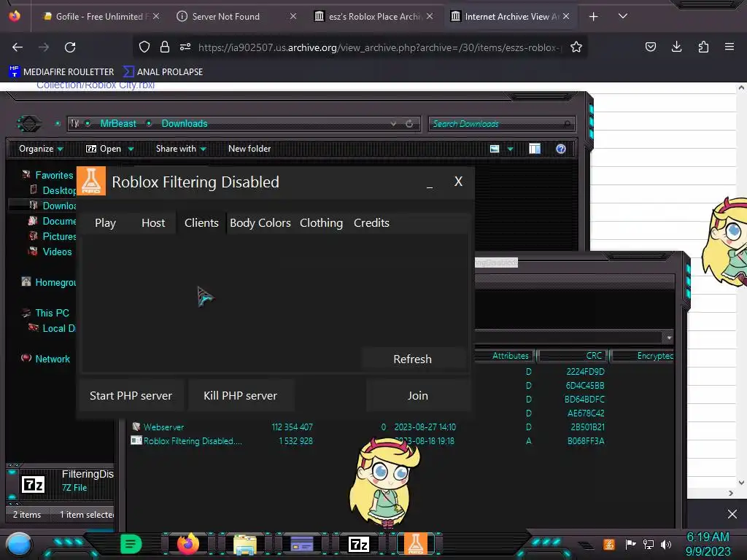Go back in the Firefox browser
The image size is (747, 560).
pos(18,47)
